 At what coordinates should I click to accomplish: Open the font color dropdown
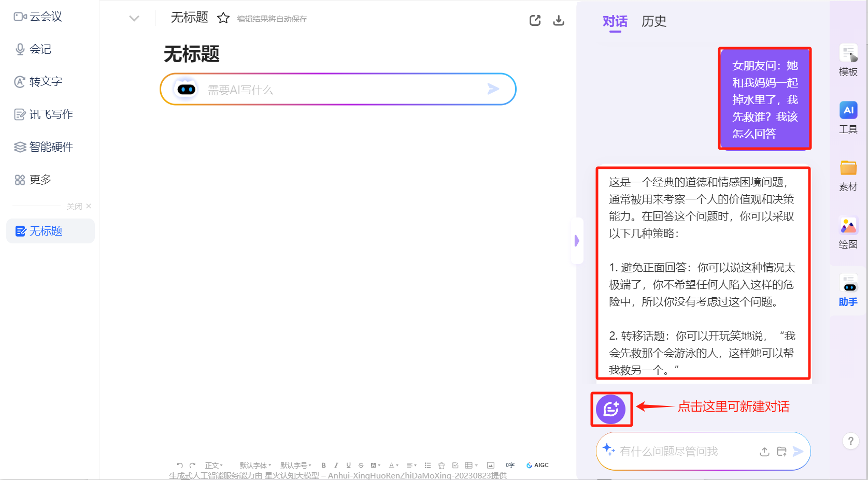[394, 465]
